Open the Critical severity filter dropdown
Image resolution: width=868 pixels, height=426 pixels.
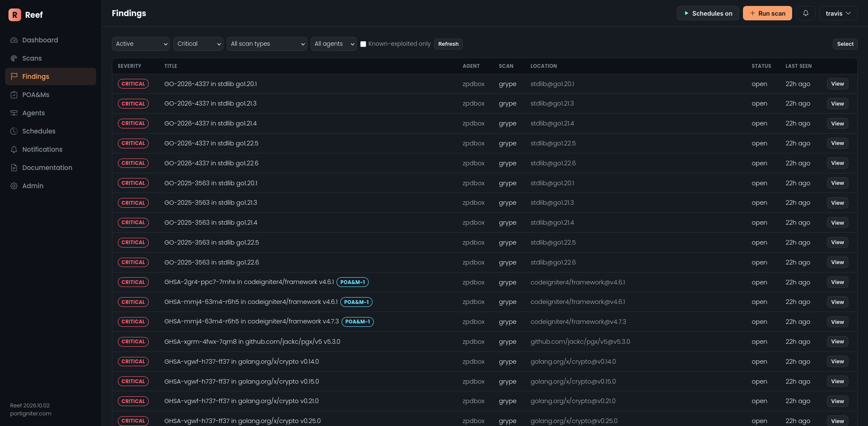[x=198, y=44]
